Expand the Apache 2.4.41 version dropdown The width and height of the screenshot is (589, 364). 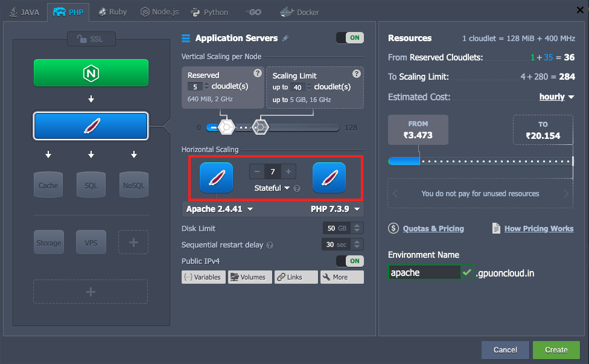220,209
